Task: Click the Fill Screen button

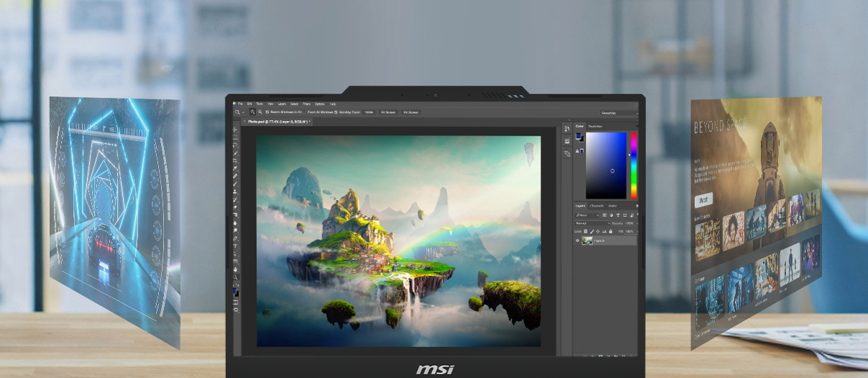Action: (411, 112)
